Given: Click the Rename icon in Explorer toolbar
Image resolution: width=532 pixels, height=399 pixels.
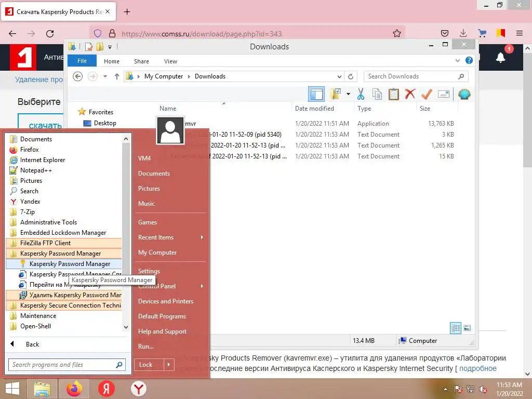Looking at the screenshot, I should tap(444, 94).
